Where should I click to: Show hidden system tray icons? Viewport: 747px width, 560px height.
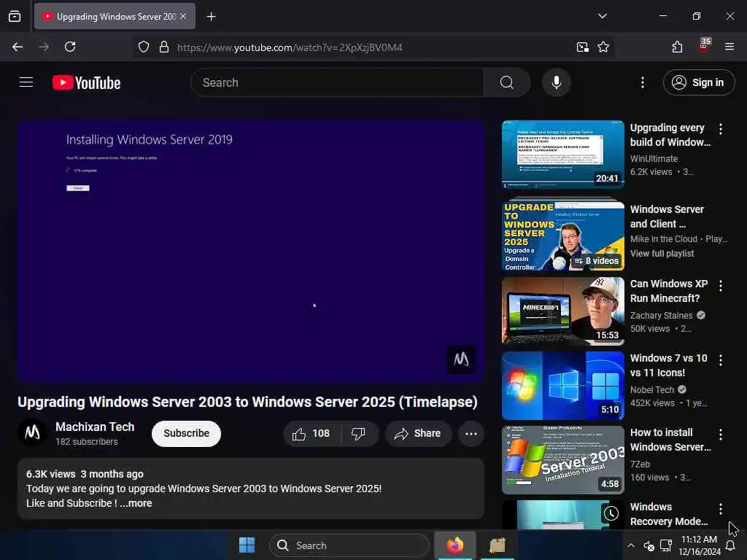[631, 545]
